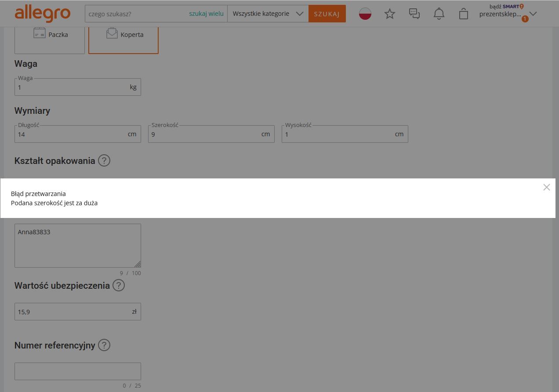The image size is (559, 392).
Task: Open the shopping bag cart icon
Action: click(463, 14)
